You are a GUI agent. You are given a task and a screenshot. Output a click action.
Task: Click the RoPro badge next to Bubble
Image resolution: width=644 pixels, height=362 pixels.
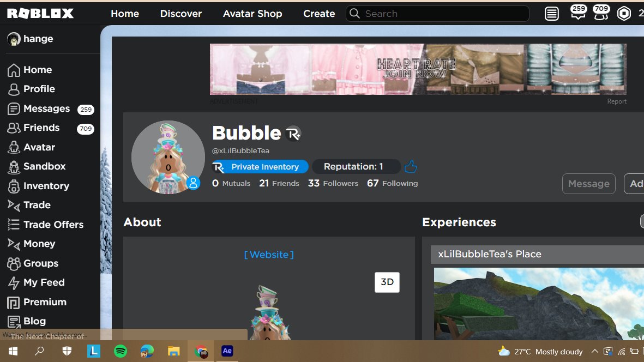[293, 134]
